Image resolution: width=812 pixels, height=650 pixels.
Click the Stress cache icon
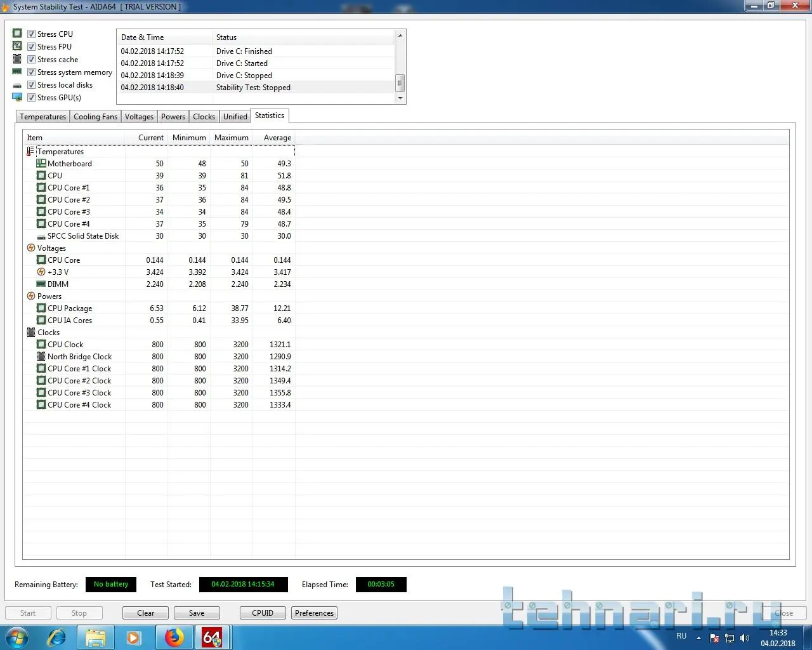click(x=17, y=59)
